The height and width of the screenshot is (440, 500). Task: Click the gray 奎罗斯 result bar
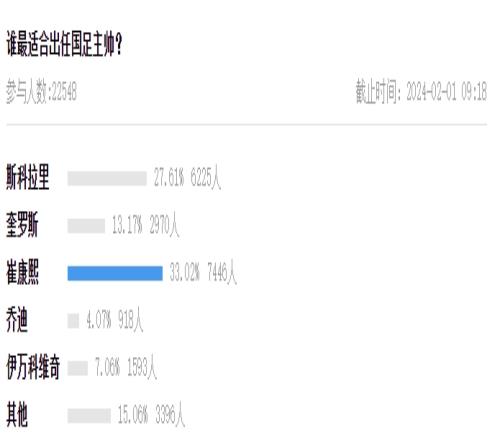(86, 226)
